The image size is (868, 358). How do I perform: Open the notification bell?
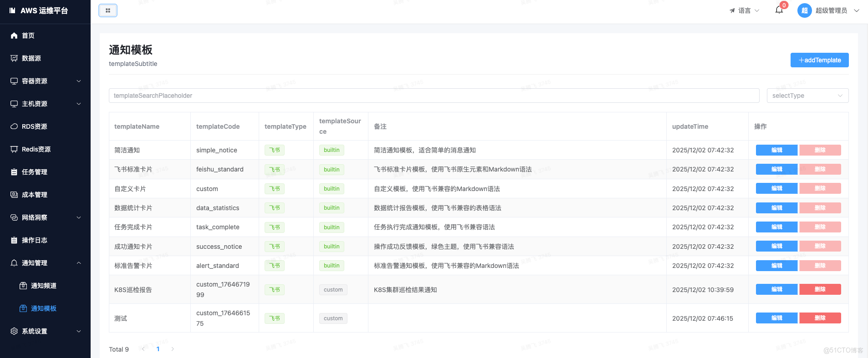click(x=779, y=10)
